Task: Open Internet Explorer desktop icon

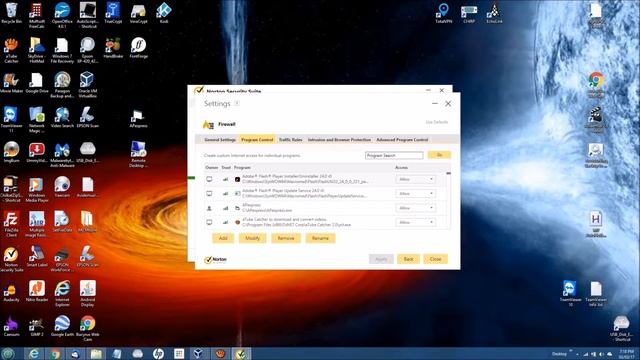Action: coord(62,293)
